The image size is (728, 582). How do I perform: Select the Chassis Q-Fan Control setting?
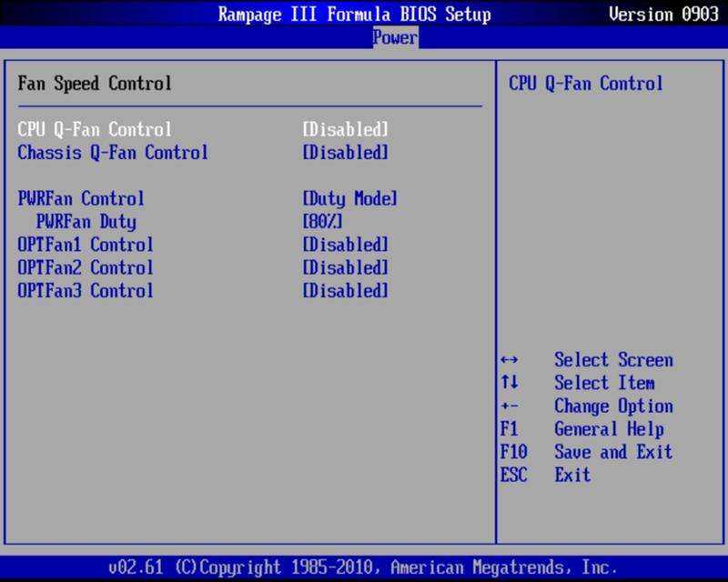113,152
